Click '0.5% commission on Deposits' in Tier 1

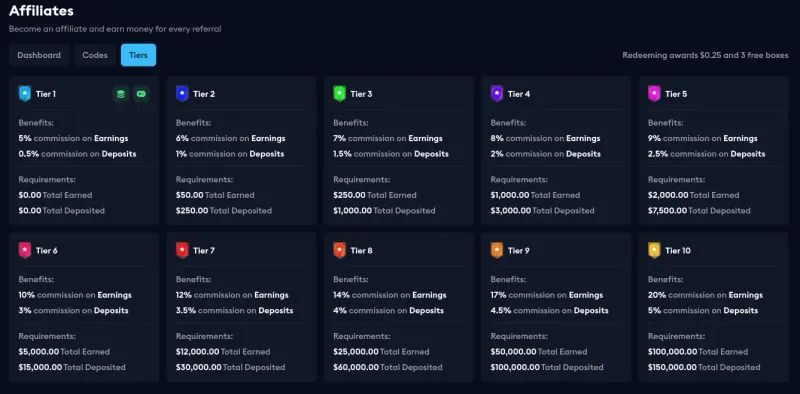click(78, 154)
